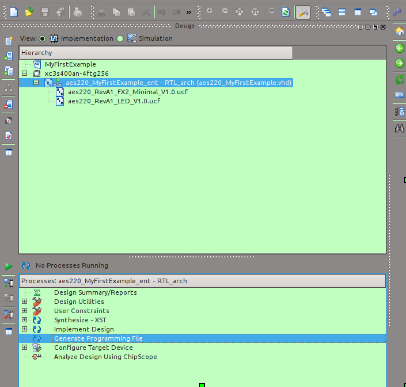Click the New file toolbar icon
The width and height of the screenshot is (406, 387).
tap(14, 12)
